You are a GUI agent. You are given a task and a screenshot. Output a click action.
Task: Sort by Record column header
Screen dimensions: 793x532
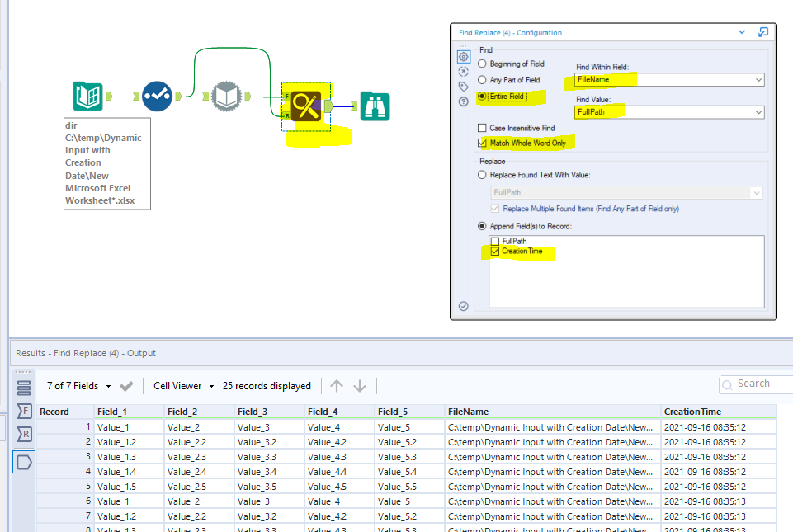[x=64, y=412]
